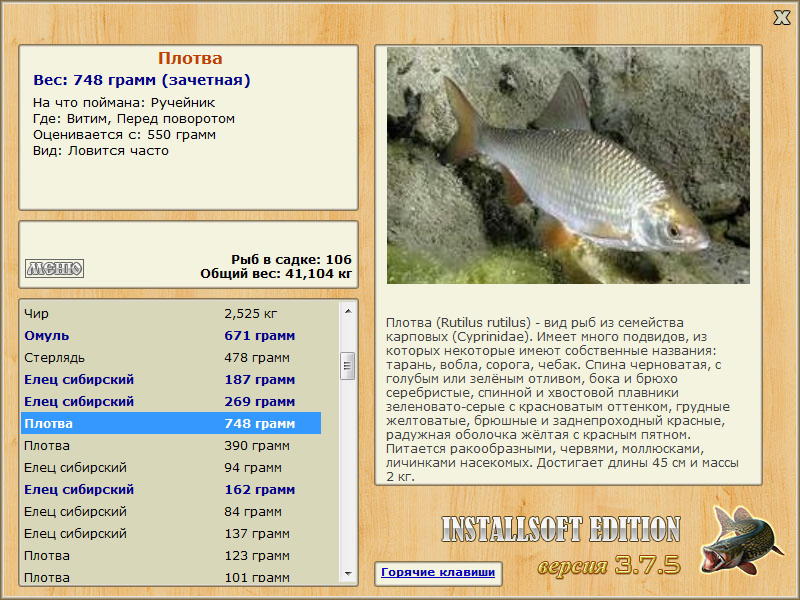Open the Горячие клавиши link
The height and width of the screenshot is (600, 800).
[x=438, y=572]
